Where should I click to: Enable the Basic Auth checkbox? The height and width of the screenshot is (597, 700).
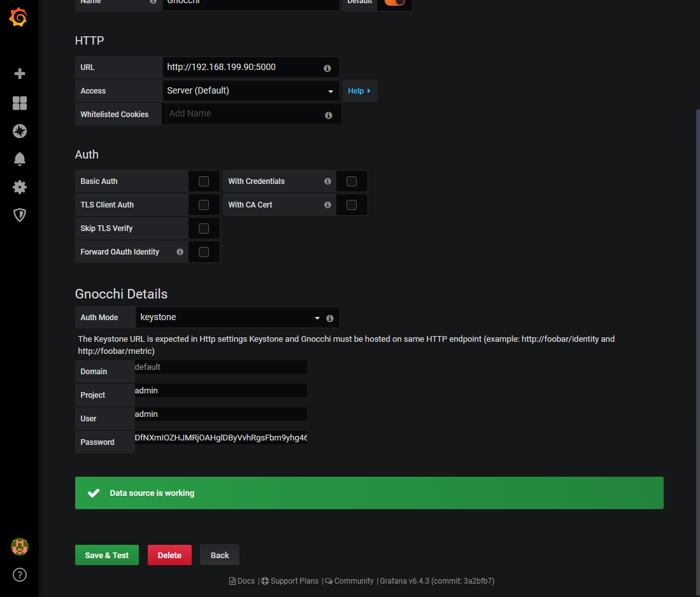pyautogui.click(x=204, y=181)
